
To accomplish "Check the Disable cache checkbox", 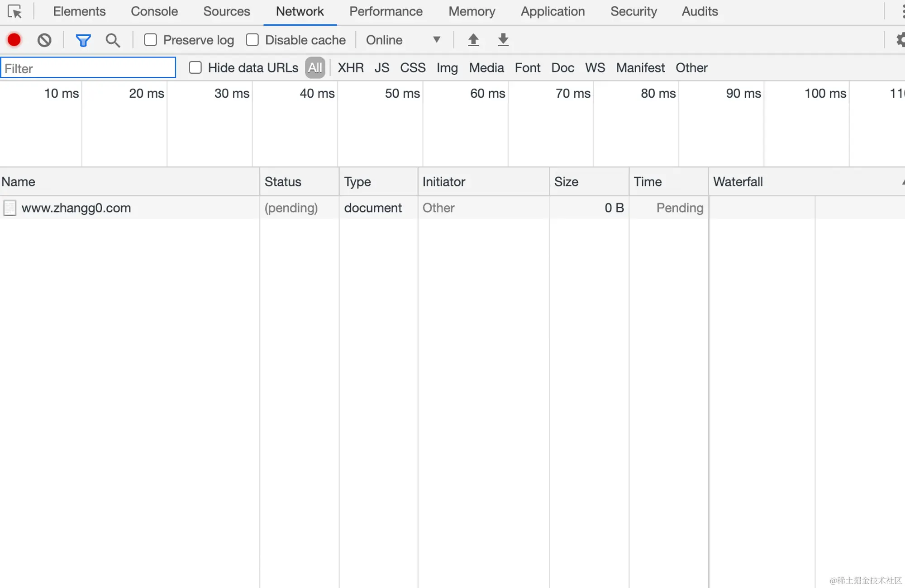I will [252, 40].
